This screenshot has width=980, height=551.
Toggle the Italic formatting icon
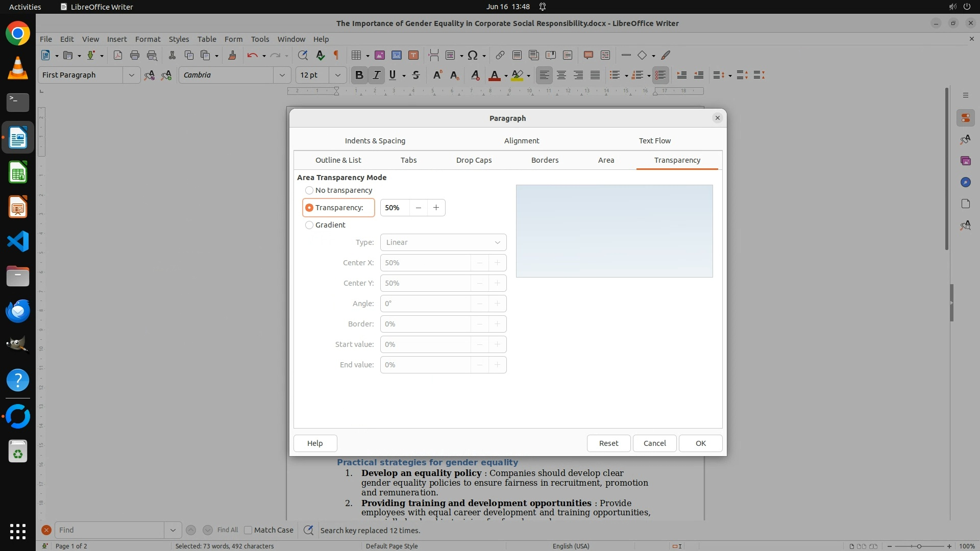tap(376, 75)
